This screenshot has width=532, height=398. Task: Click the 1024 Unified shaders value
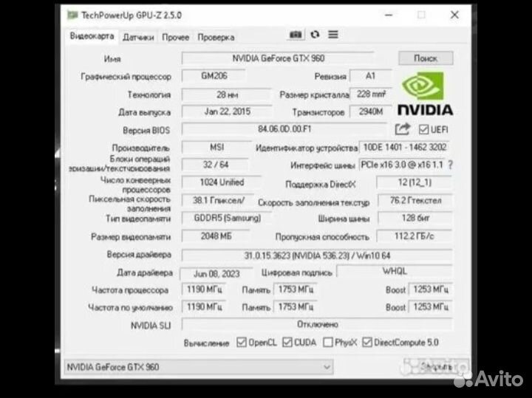pyautogui.click(x=222, y=182)
